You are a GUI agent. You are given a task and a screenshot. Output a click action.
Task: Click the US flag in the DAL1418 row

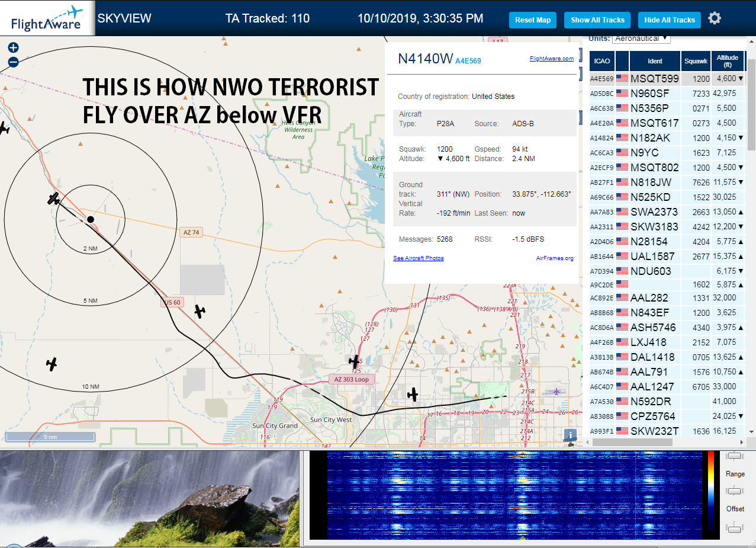622,357
